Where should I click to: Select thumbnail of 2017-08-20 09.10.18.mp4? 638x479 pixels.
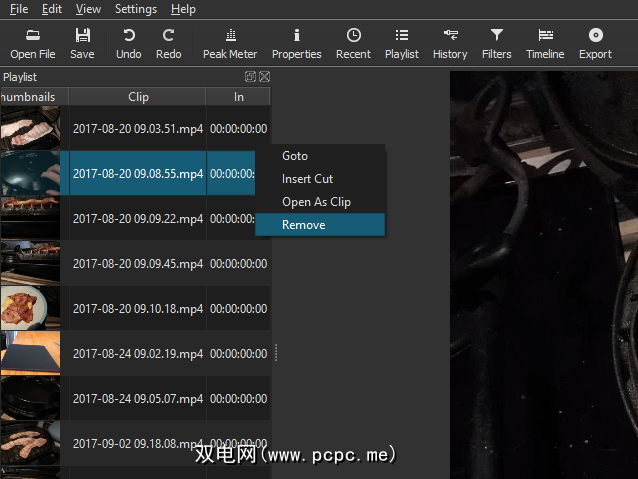[30, 308]
